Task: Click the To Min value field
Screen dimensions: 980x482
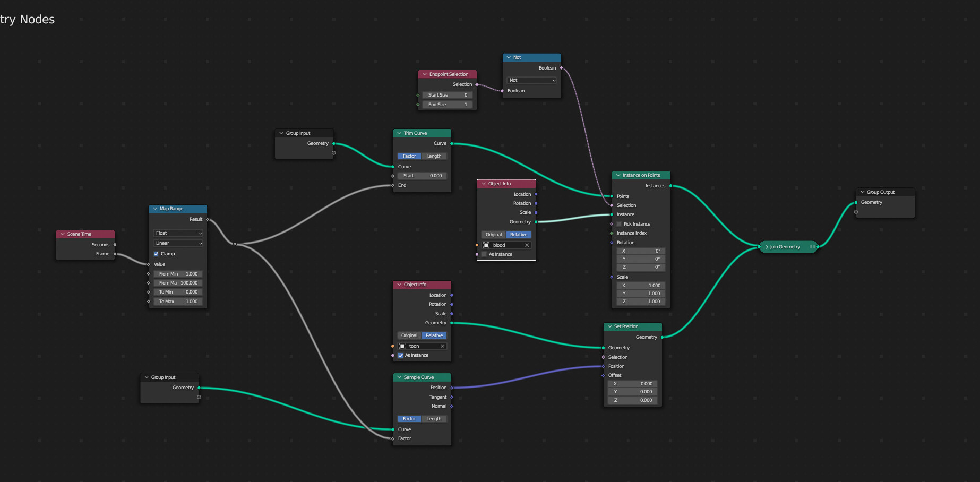Action: 178,292
